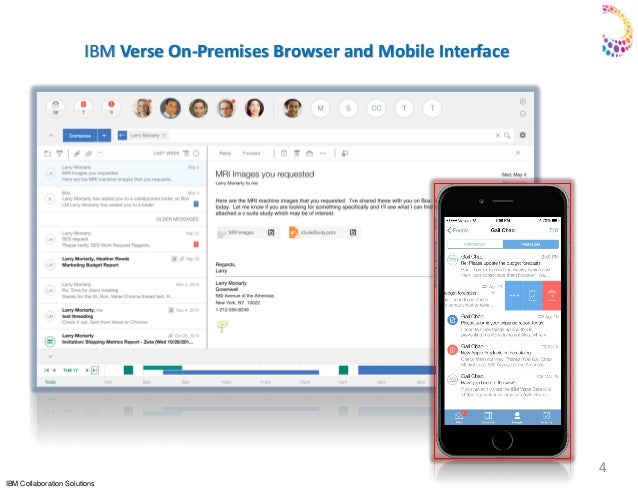Click the Compose button
Image resolution: width=638 pixels, height=493 pixels.
(x=80, y=135)
